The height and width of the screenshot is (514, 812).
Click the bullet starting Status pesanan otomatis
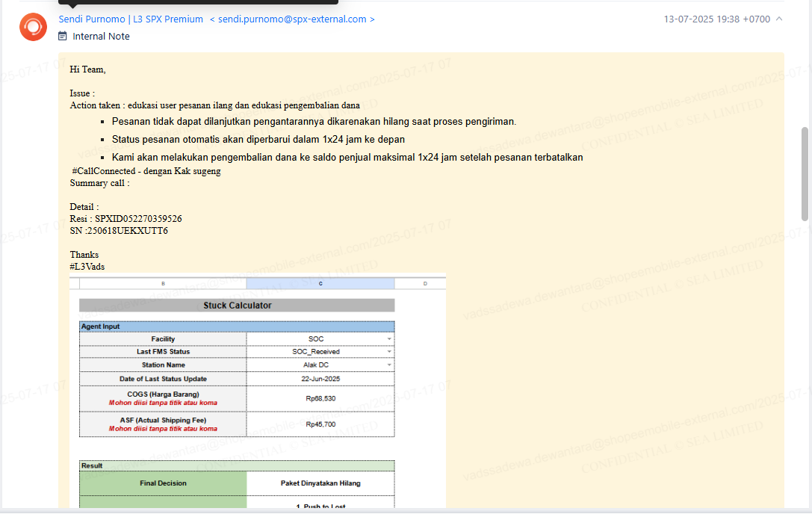[x=258, y=140]
